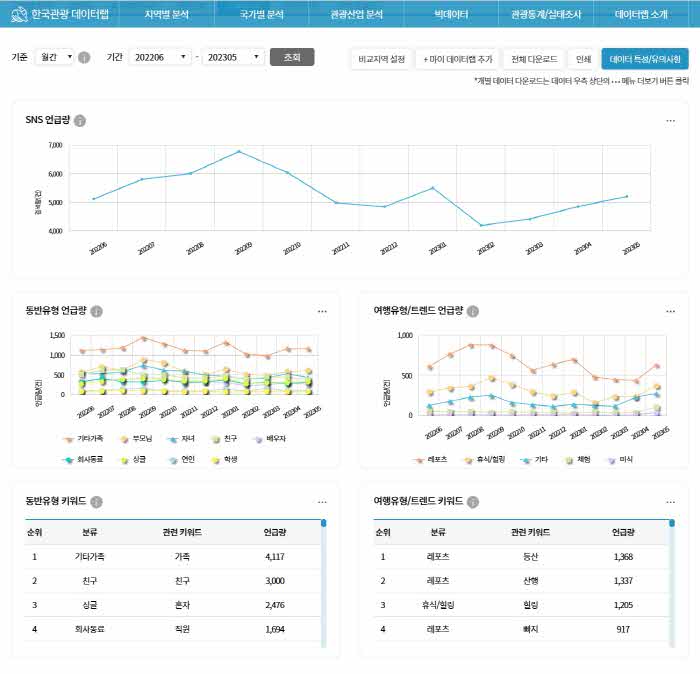Open the 월간 기준 dropdown
Image resolution: width=700 pixels, height=674 pixels.
click(x=54, y=58)
